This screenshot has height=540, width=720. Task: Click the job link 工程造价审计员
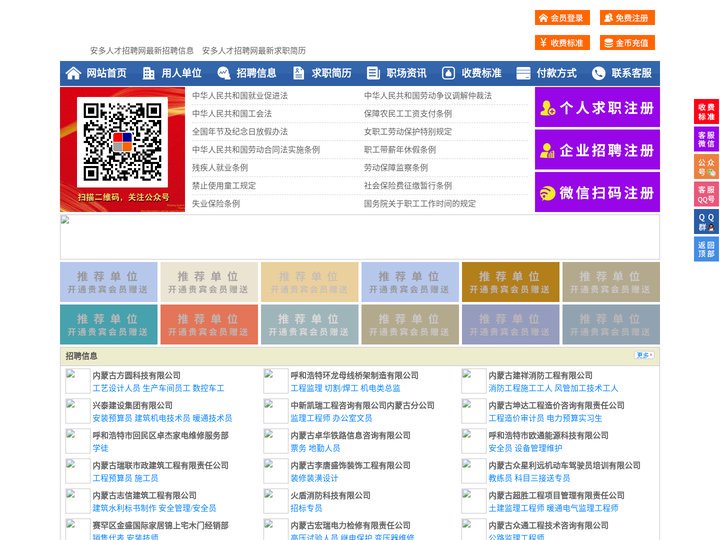tap(516, 418)
